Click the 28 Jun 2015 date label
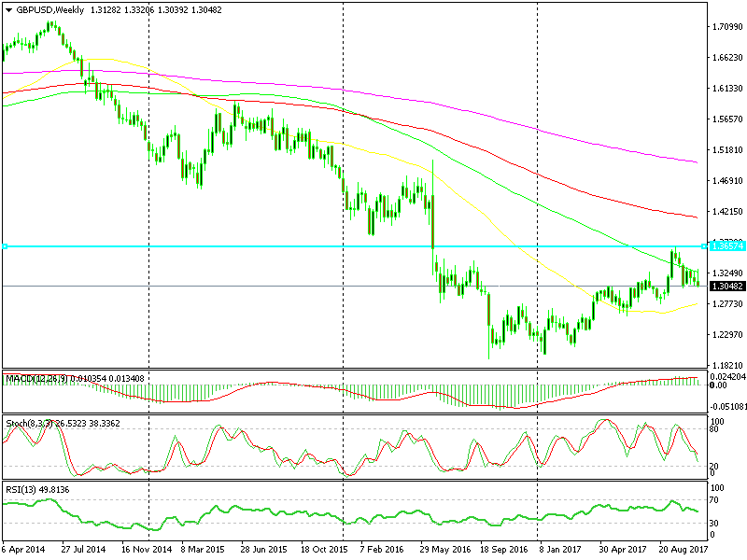This screenshot has width=747, height=560. (263, 550)
